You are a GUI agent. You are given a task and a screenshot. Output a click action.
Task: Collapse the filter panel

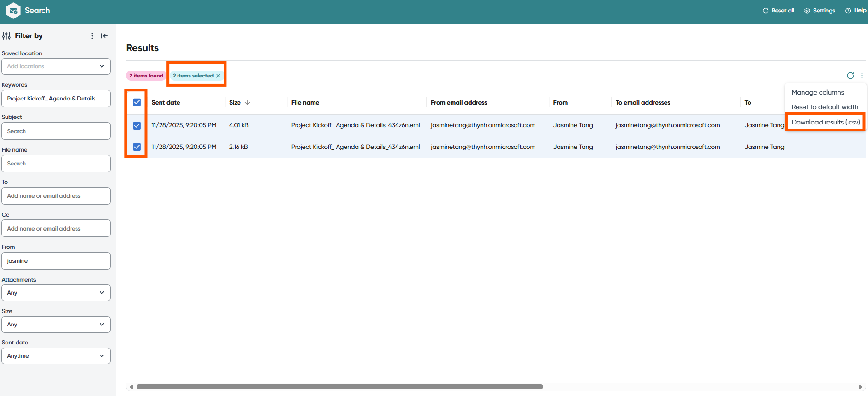(x=105, y=36)
